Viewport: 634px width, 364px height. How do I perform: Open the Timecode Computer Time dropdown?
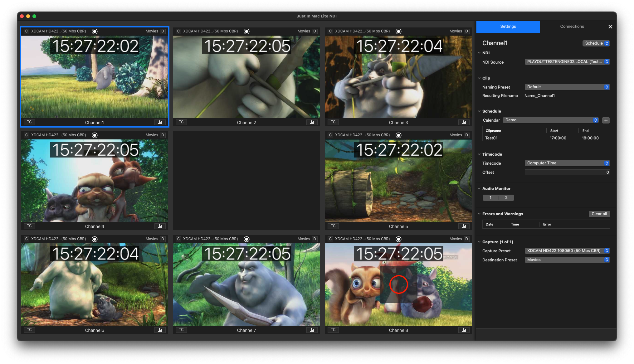pyautogui.click(x=567, y=163)
